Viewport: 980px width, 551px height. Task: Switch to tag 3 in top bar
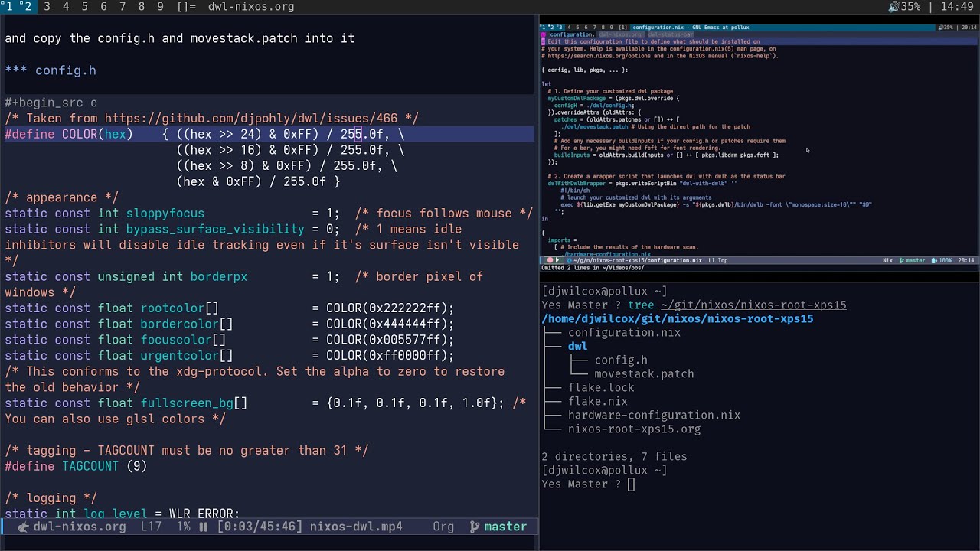click(47, 6)
